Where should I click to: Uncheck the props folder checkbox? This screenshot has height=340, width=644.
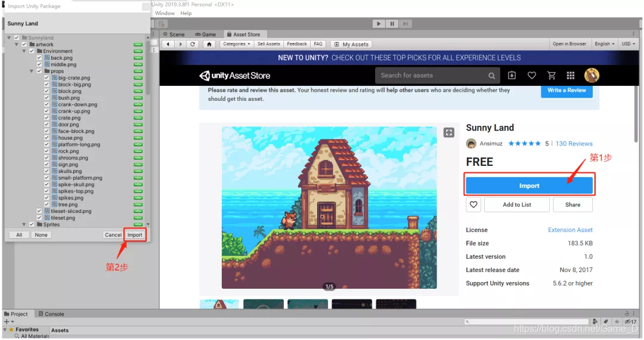39,71
